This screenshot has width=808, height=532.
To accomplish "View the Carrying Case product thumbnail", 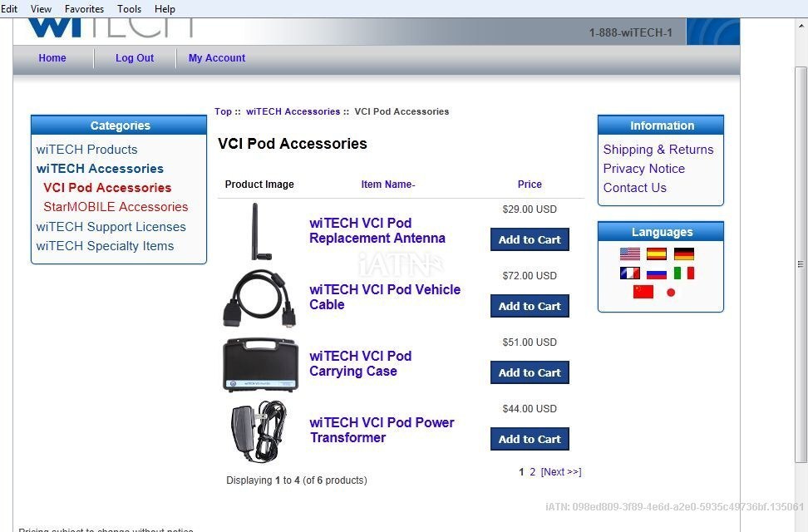I will coord(261,364).
